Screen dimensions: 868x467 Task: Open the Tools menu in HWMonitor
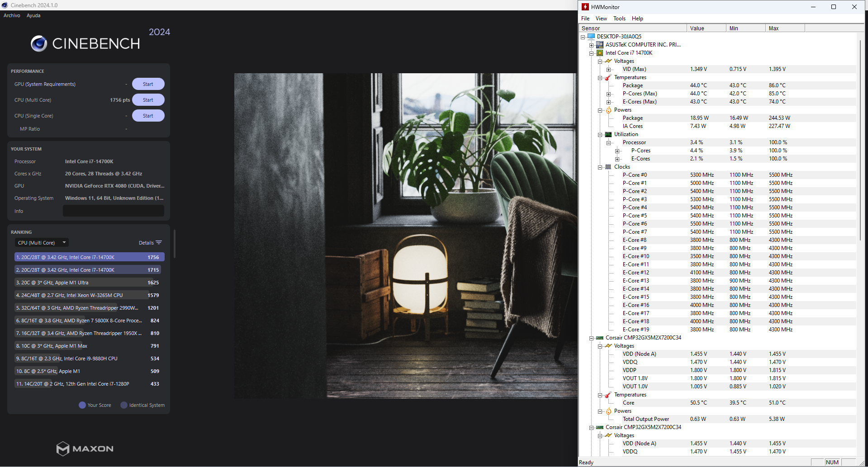(x=619, y=19)
